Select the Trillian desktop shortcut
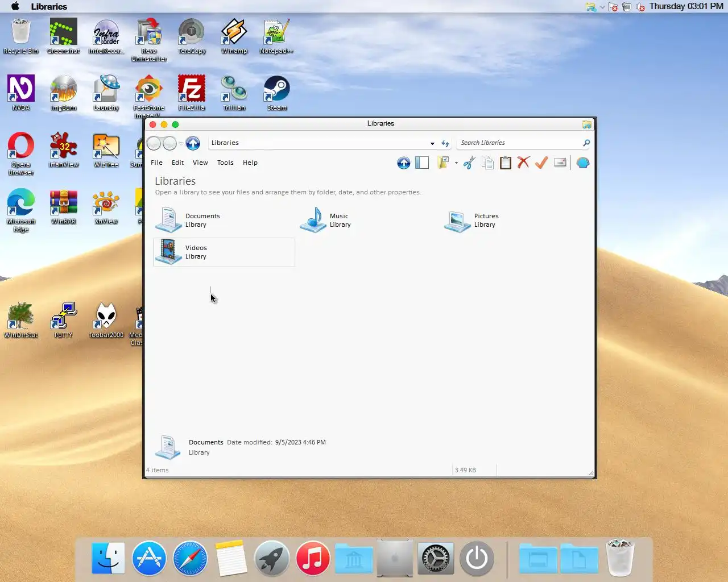 (x=234, y=93)
